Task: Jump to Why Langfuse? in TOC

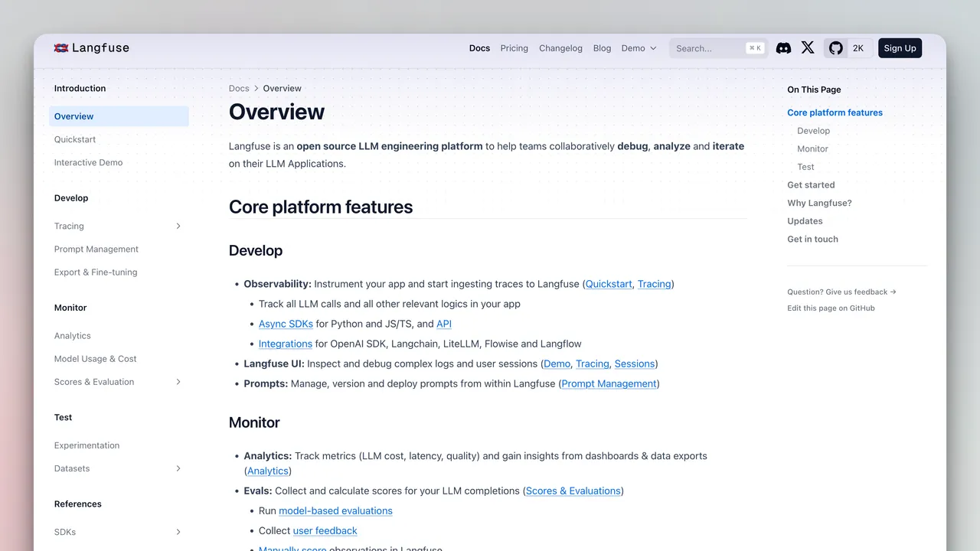Action: (819, 204)
